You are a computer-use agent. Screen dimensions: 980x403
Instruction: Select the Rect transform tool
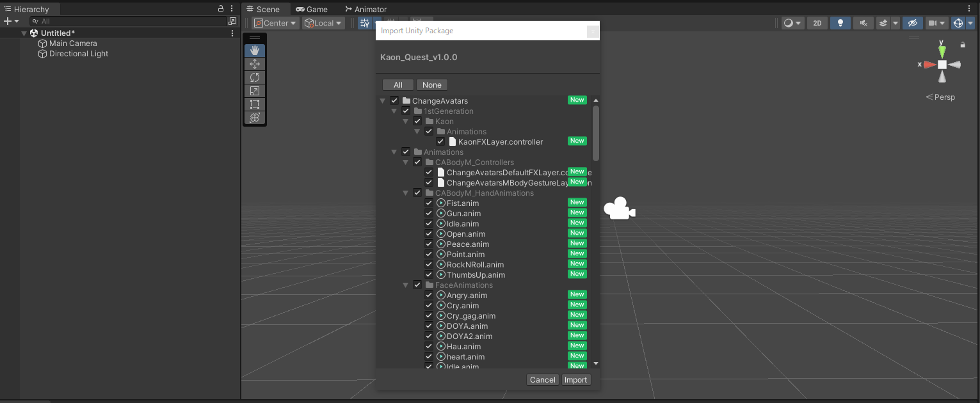click(255, 104)
